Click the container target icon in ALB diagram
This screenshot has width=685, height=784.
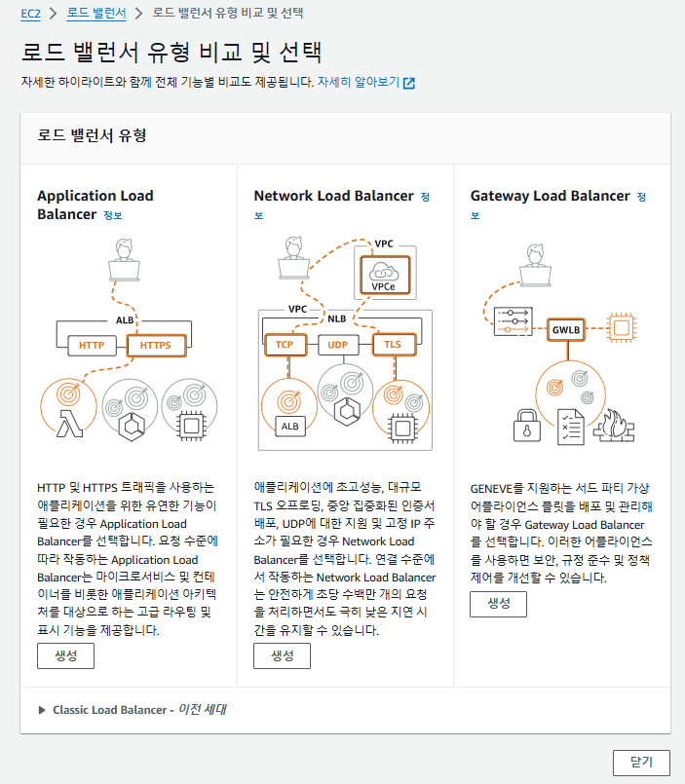(x=132, y=427)
